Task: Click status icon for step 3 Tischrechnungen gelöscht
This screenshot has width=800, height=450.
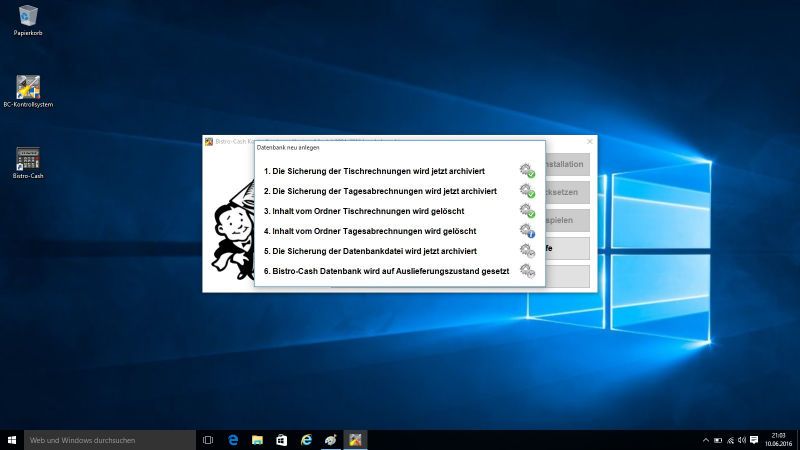Action: click(x=527, y=211)
